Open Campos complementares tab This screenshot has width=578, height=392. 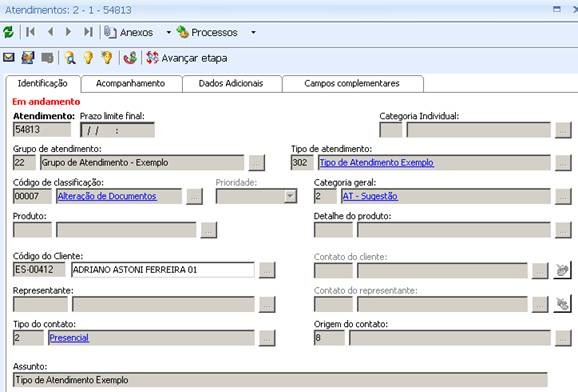352,84
